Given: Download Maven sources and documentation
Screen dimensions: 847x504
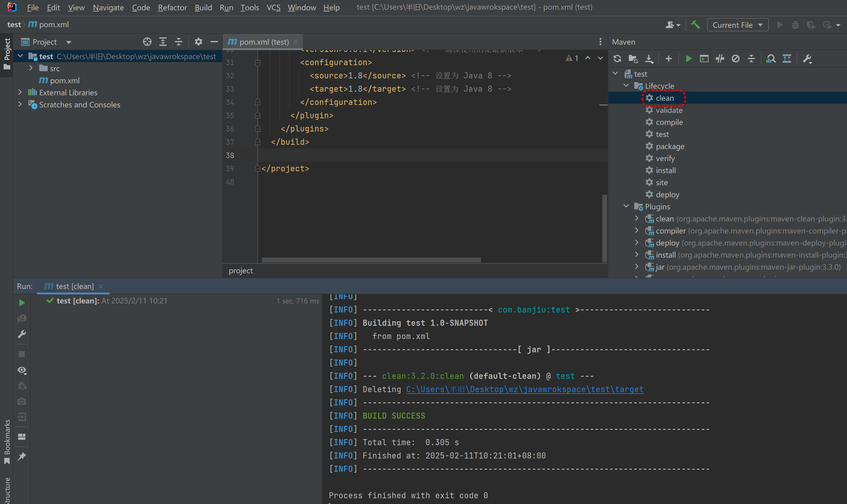Looking at the screenshot, I should click(649, 59).
